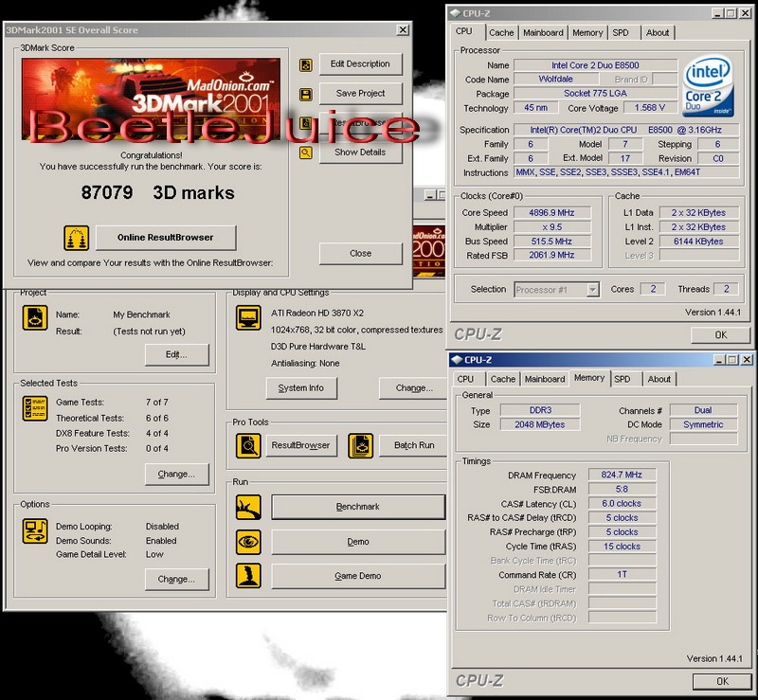Click the Edit... button in Project
This screenshot has width=758, height=700.
coord(177,355)
